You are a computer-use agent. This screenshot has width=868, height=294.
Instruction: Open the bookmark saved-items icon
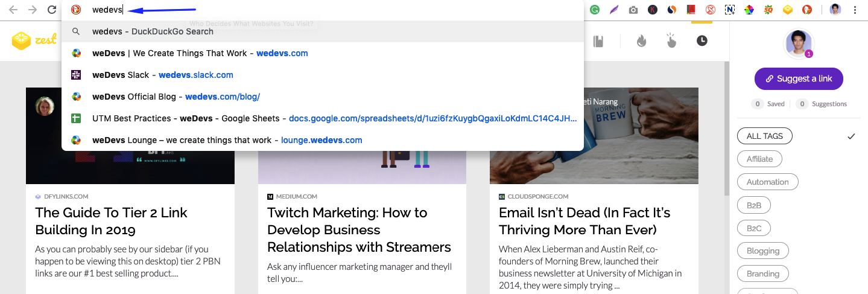(598, 41)
